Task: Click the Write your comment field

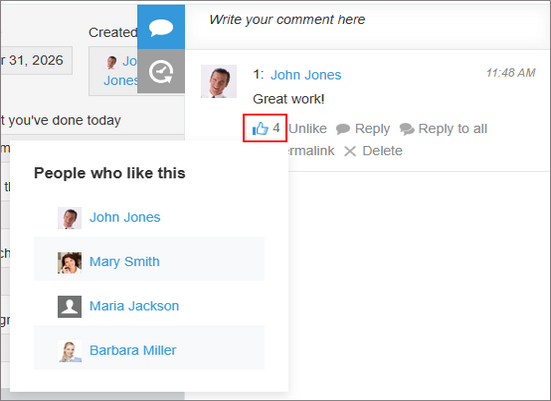Action: coord(368,25)
